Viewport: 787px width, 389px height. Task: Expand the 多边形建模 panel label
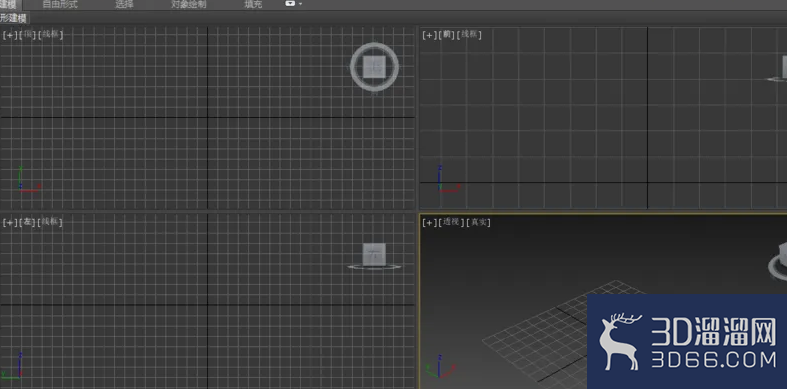tap(14, 19)
